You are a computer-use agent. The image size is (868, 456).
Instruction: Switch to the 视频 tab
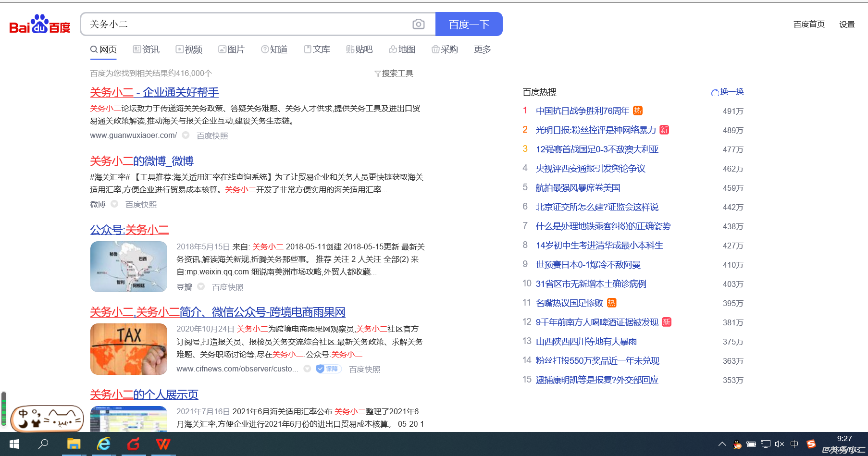[x=189, y=49]
